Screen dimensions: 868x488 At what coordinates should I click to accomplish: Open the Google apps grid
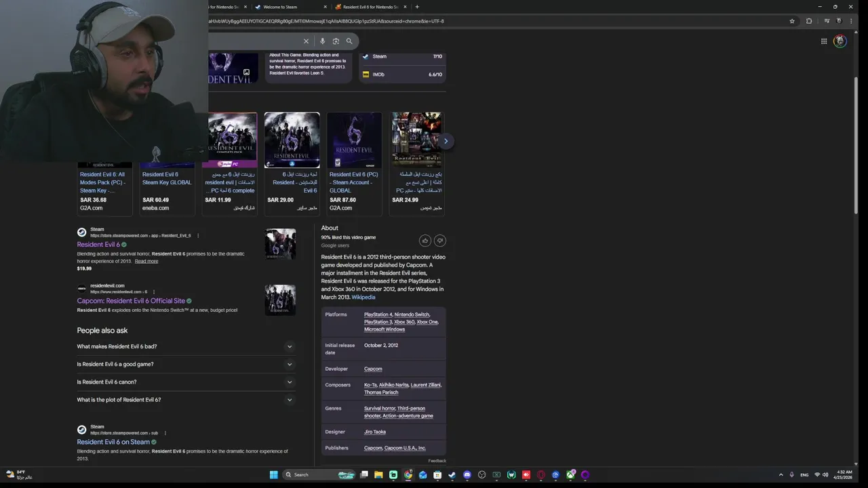[x=824, y=41]
